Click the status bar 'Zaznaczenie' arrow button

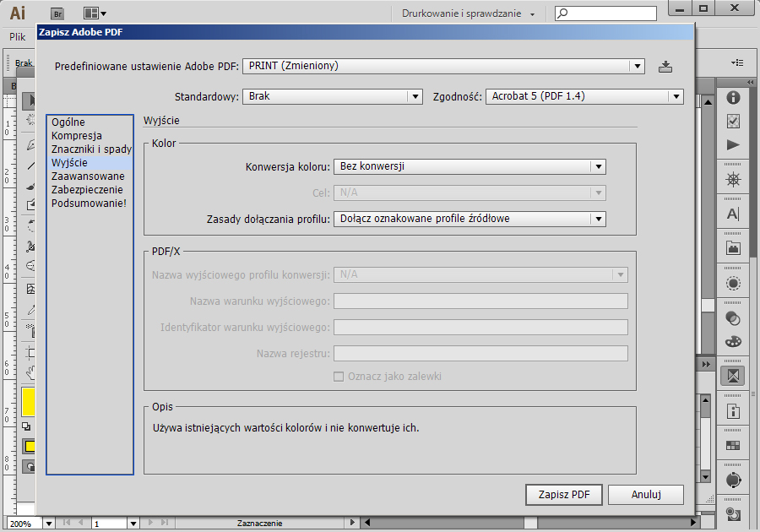(352, 523)
